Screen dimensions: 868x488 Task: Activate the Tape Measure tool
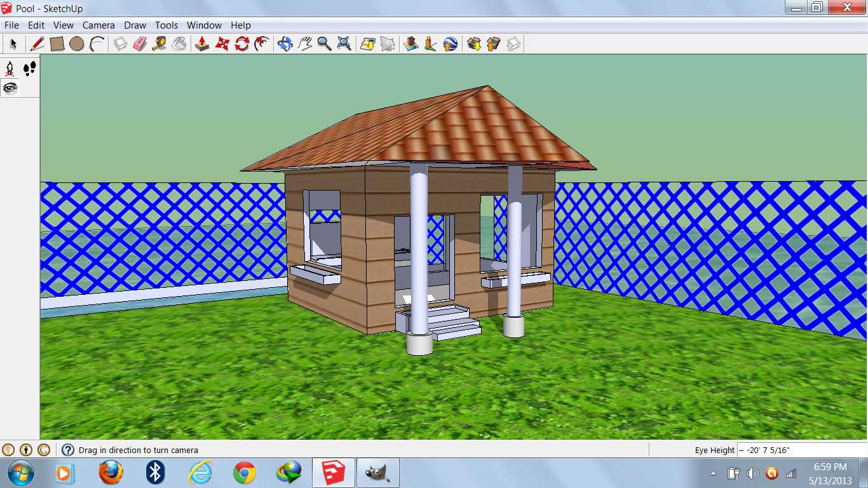point(159,44)
